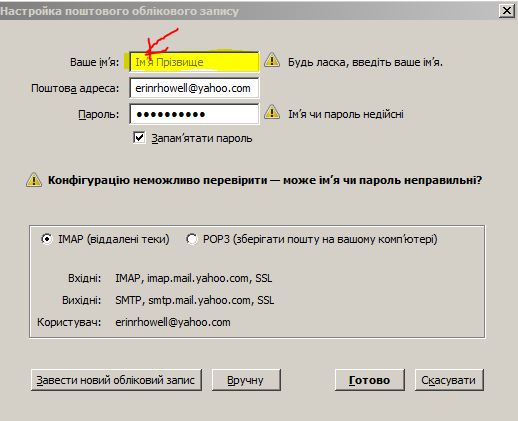Click the 'Поштова адреса' email address field
This screenshot has height=421, width=518.
[x=194, y=88]
